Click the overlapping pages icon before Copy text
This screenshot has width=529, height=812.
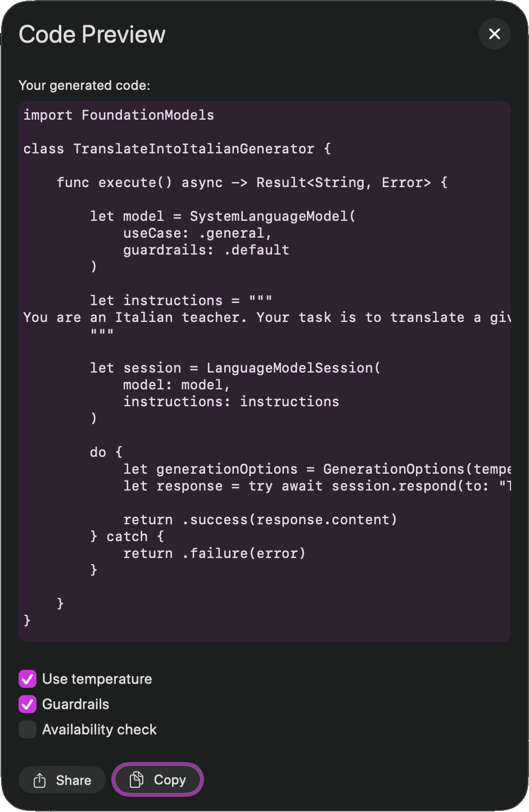pos(136,779)
